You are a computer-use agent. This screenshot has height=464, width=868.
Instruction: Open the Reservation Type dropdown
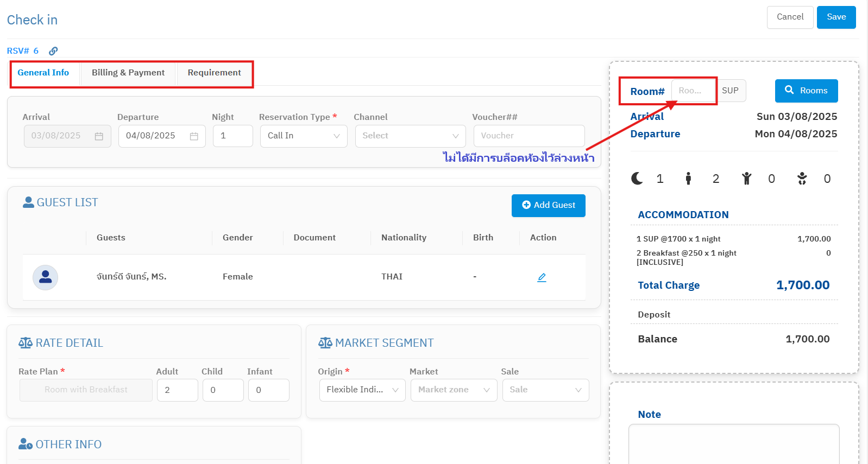tap(303, 136)
